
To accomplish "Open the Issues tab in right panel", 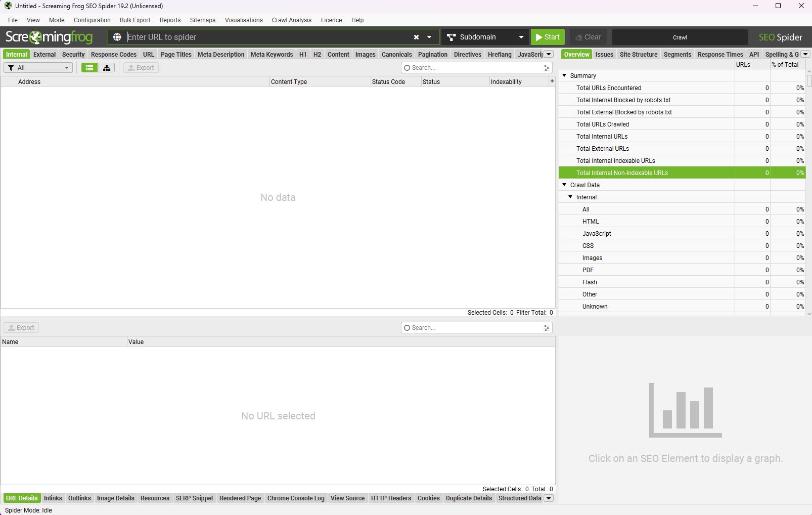I will [x=604, y=55].
